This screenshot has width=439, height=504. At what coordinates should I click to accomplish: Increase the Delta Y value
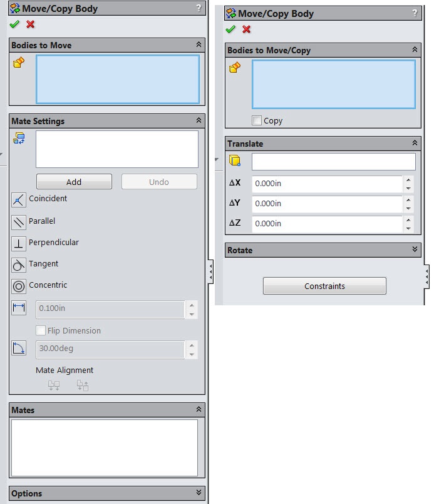coord(408,200)
